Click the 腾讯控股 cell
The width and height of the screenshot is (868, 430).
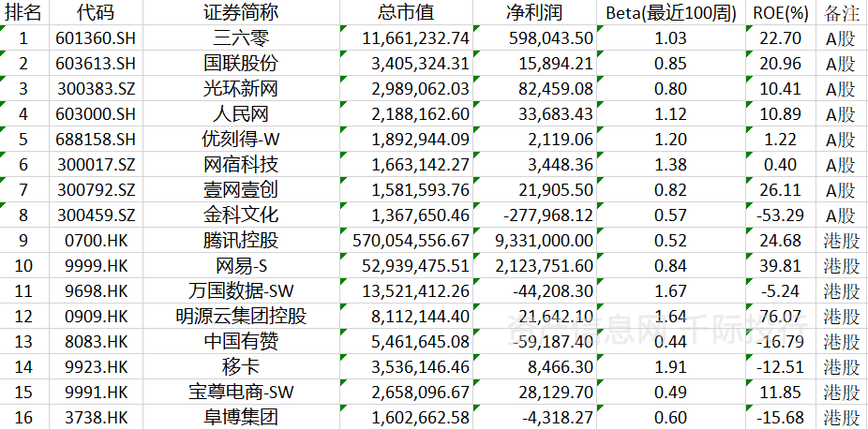pyautogui.click(x=241, y=240)
